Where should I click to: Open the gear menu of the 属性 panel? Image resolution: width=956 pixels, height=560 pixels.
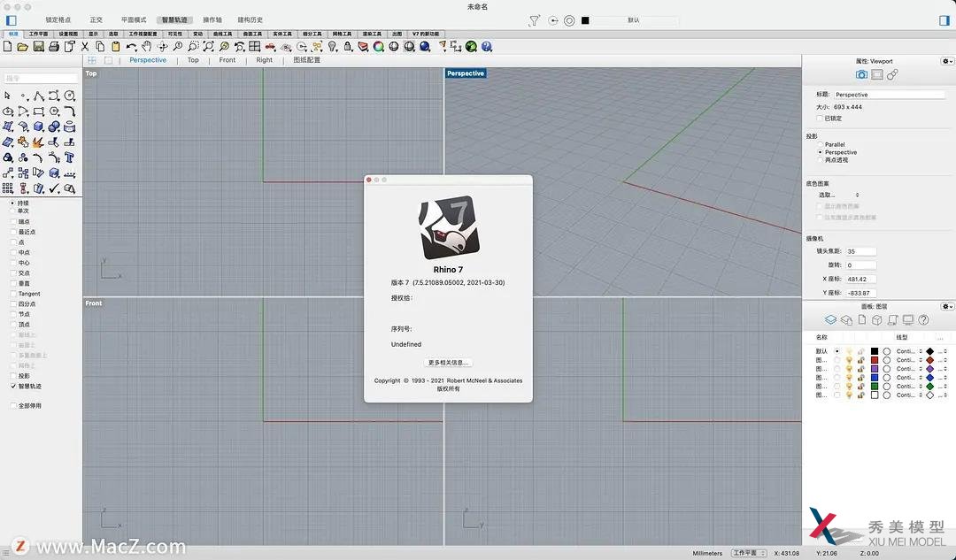[x=947, y=61]
